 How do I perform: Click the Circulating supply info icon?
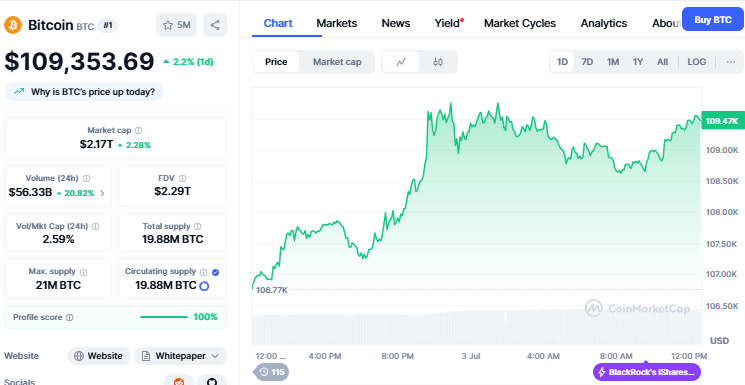(x=203, y=272)
